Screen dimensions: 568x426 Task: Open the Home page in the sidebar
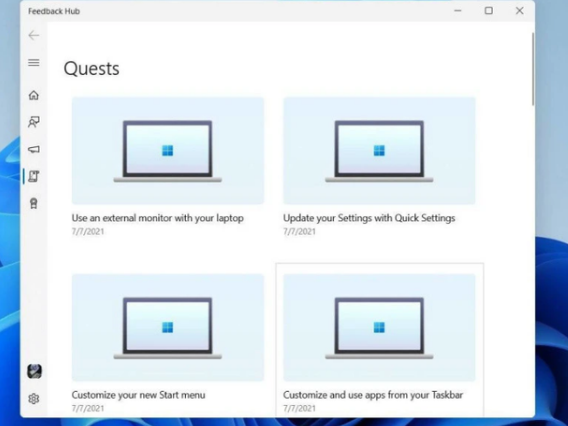coord(34,95)
